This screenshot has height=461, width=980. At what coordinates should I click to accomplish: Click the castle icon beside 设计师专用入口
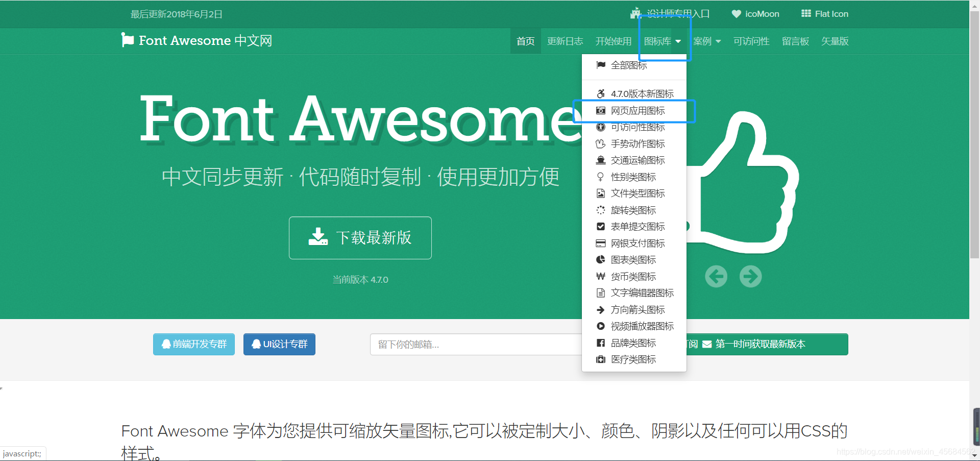click(x=635, y=13)
